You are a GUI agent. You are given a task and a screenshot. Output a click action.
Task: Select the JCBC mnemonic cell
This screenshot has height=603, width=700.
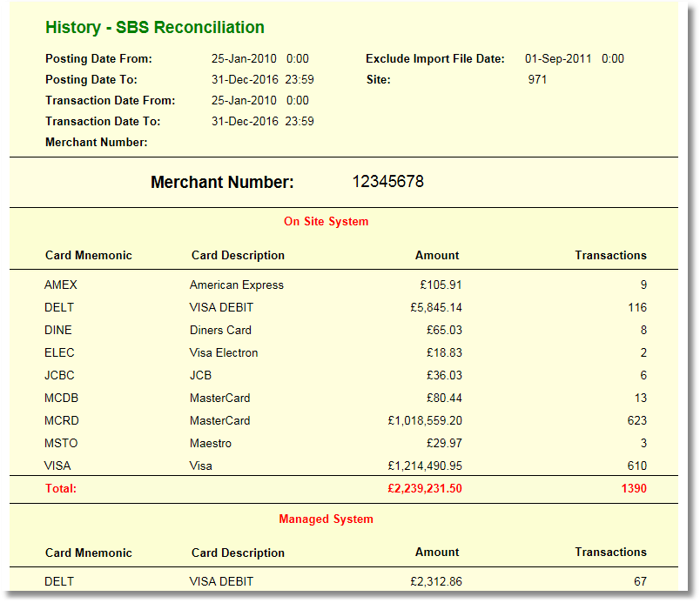coord(59,375)
